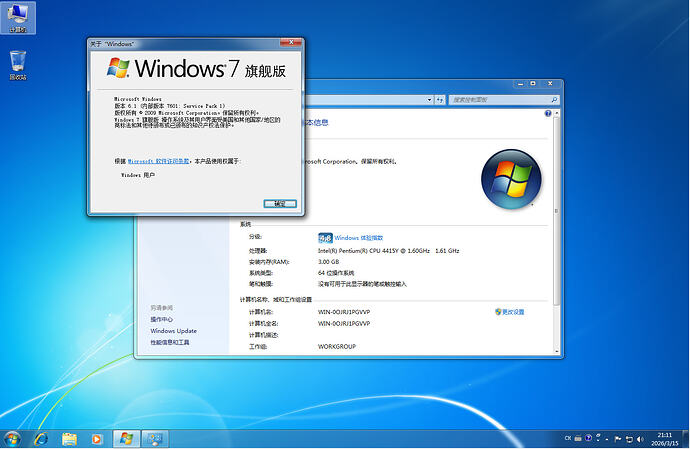690x449 pixels.
Task: Switch to System control panel taskbar button
Action: pos(155,439)
